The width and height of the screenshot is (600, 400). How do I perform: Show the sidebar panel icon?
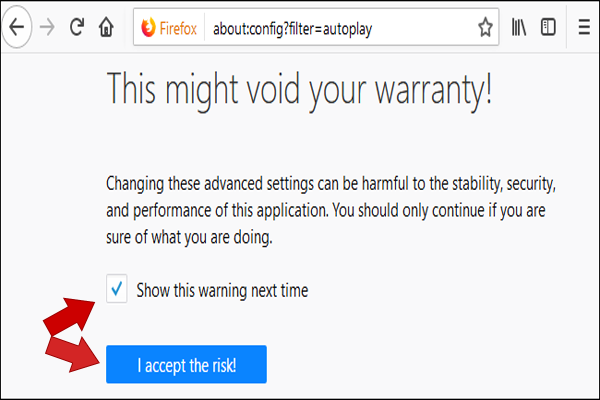point(548,28)
